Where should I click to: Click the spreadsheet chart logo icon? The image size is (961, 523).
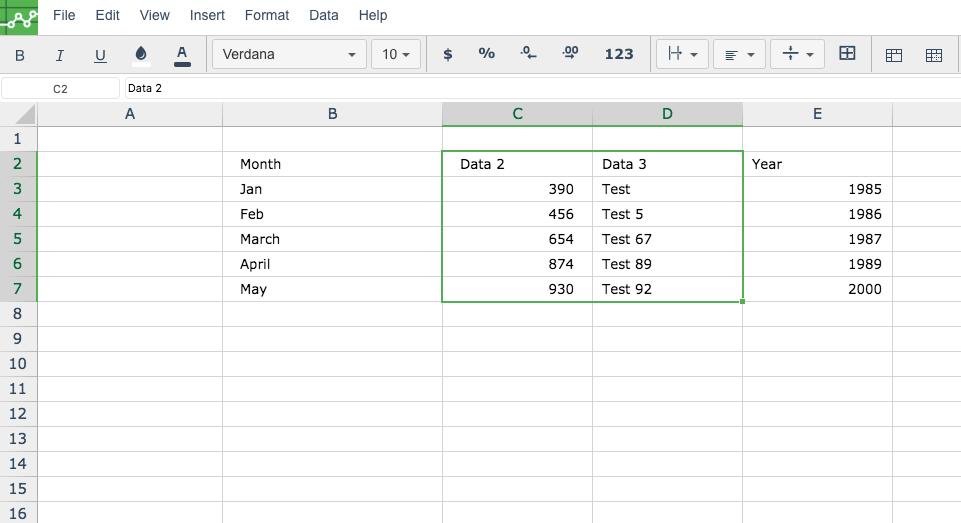coord(19,17)
